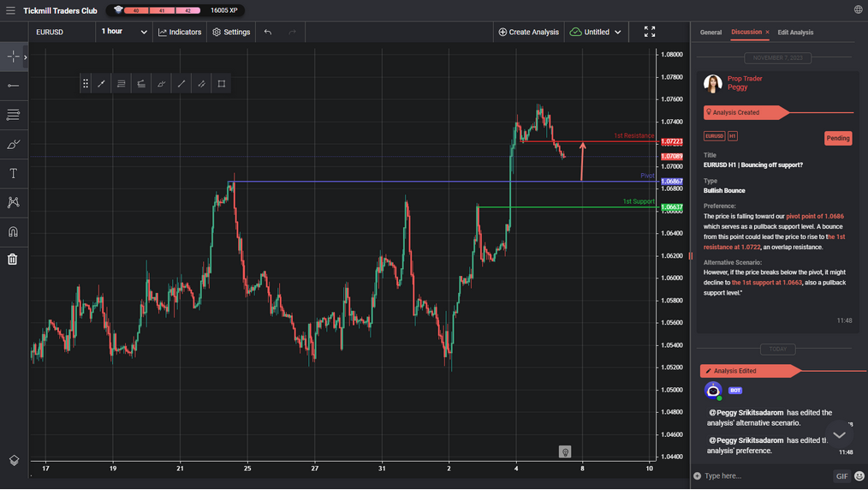Select brush tool in floating toolbar
This screenshot has height=490, width=868.
161,84
